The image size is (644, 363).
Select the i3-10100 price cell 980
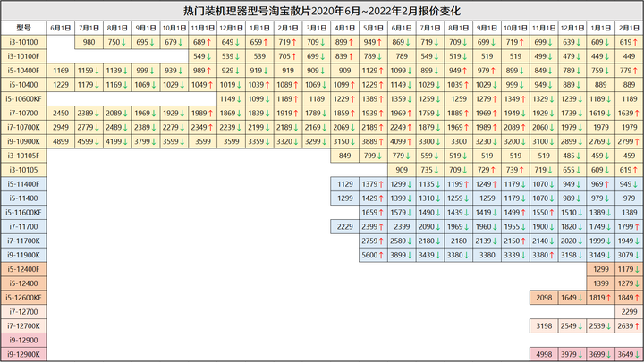coord(89,42)
